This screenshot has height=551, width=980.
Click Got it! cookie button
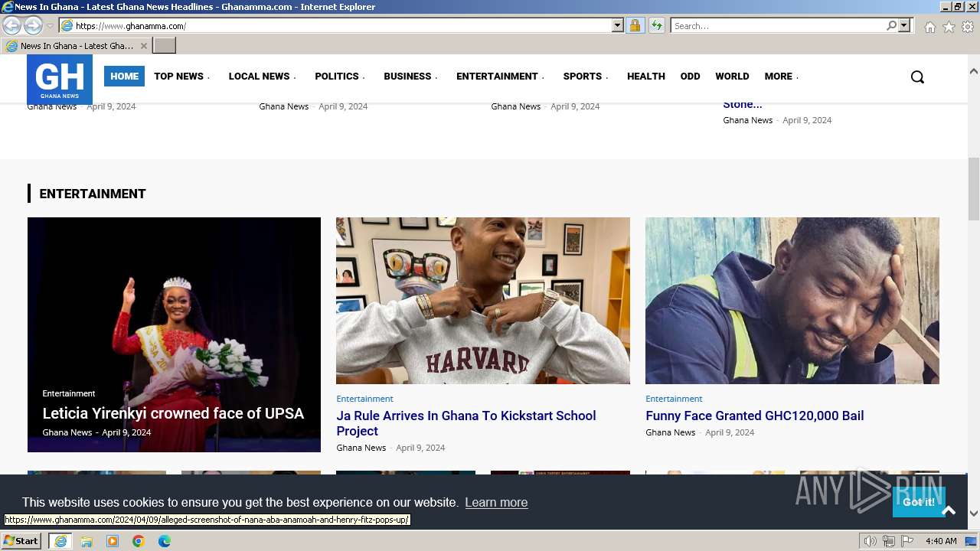pyautogui.click(x=918, y=502)
